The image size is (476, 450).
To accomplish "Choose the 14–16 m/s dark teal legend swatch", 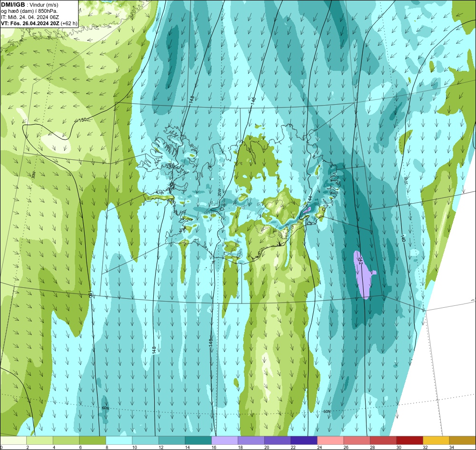I will tap(198, 440).
